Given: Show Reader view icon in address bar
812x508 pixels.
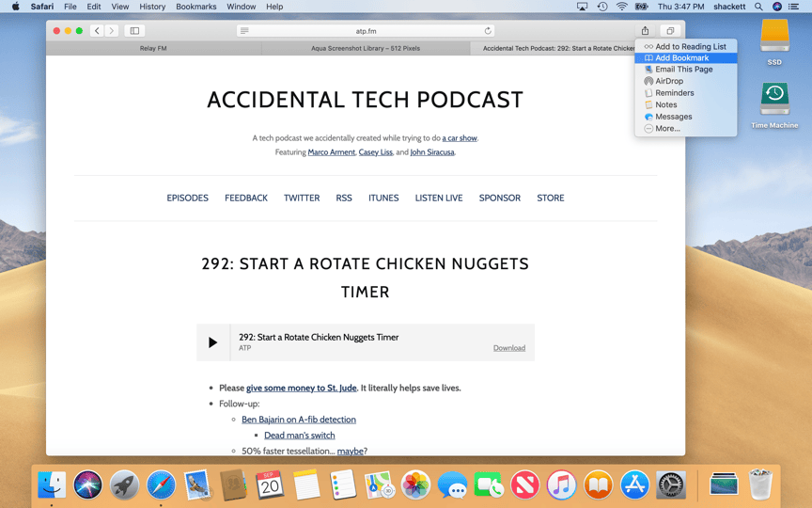Looking at the screenshot, I should click(x=244, y=31).
